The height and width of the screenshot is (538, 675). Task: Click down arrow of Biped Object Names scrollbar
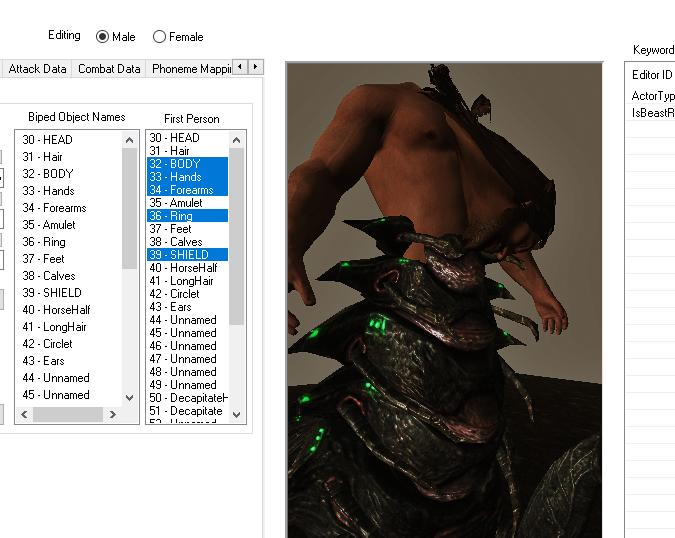pos(130,398)
